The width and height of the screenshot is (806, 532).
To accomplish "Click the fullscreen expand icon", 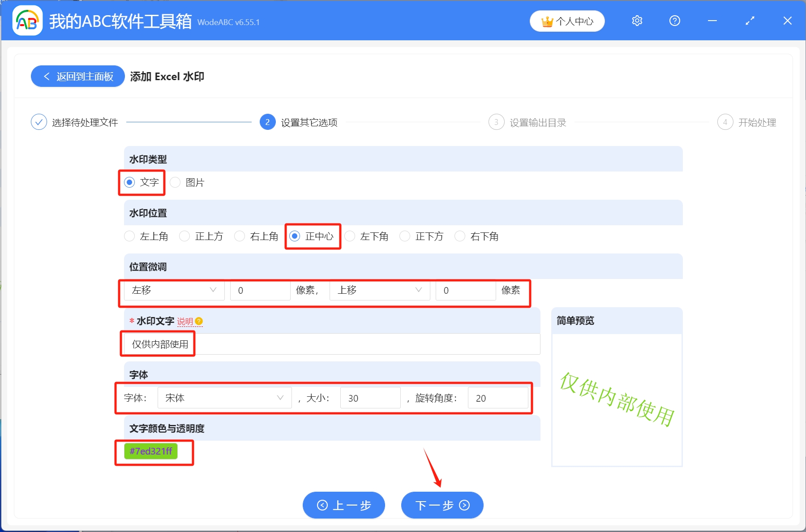I will coord(750,21).
